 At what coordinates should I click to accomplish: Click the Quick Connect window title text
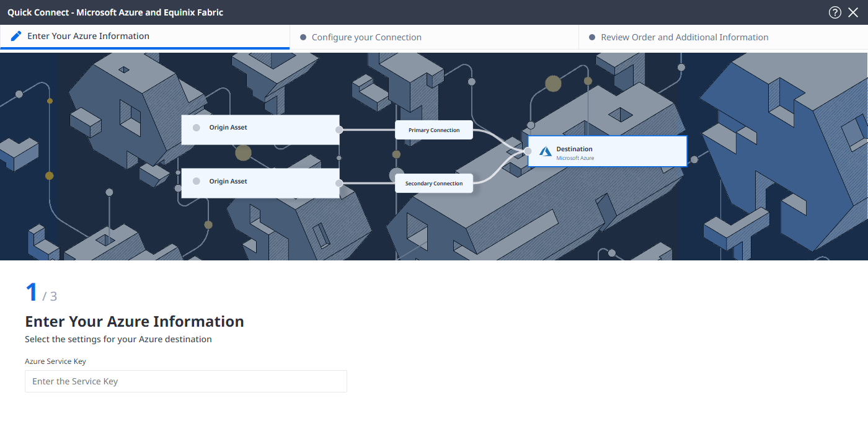click(115, 12)
